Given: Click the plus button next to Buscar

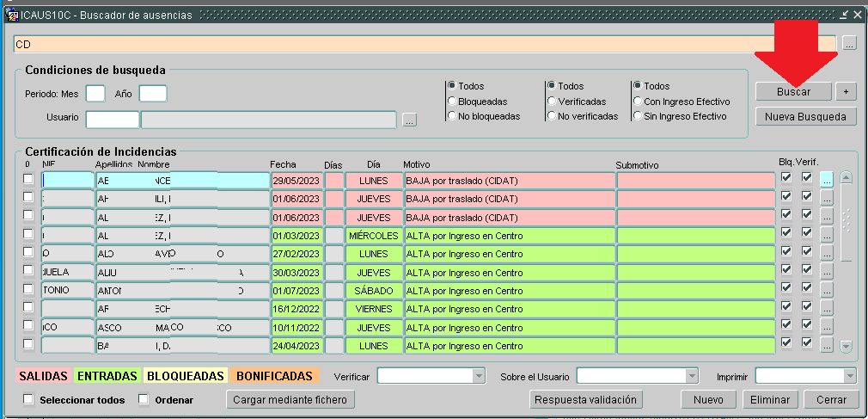Looking at the screenshot, I should click(x=847, y=91).
